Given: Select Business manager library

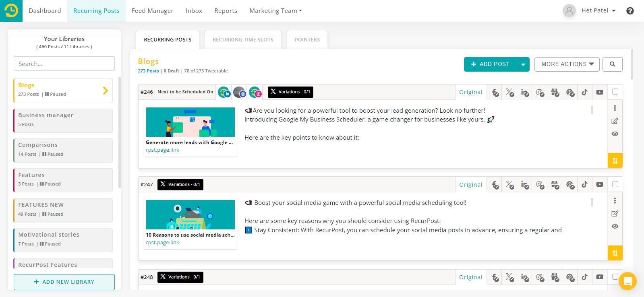Looking at the screenshot, I should tap(63, 121).
